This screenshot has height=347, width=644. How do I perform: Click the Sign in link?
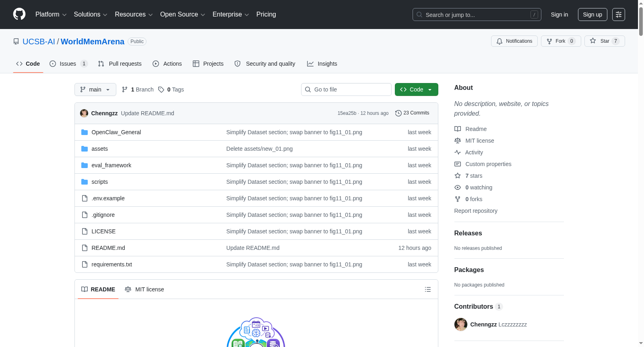coord(559,15)
